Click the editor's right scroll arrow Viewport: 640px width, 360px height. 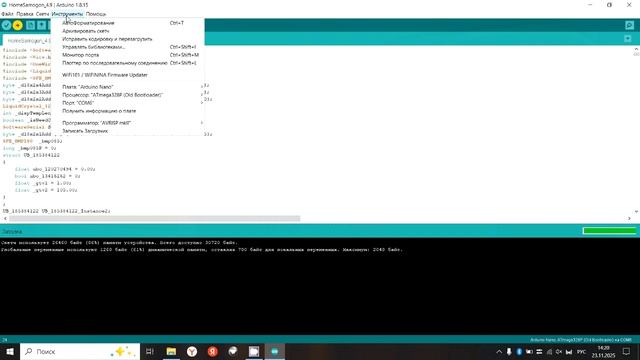click(x=629, y=219)
